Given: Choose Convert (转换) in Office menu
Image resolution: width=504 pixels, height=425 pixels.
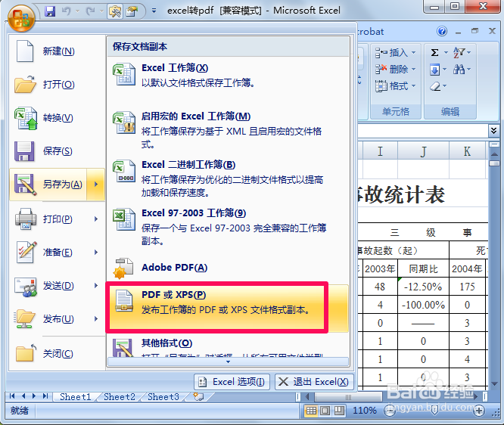Looking at the screenshot, I should 57,118.
